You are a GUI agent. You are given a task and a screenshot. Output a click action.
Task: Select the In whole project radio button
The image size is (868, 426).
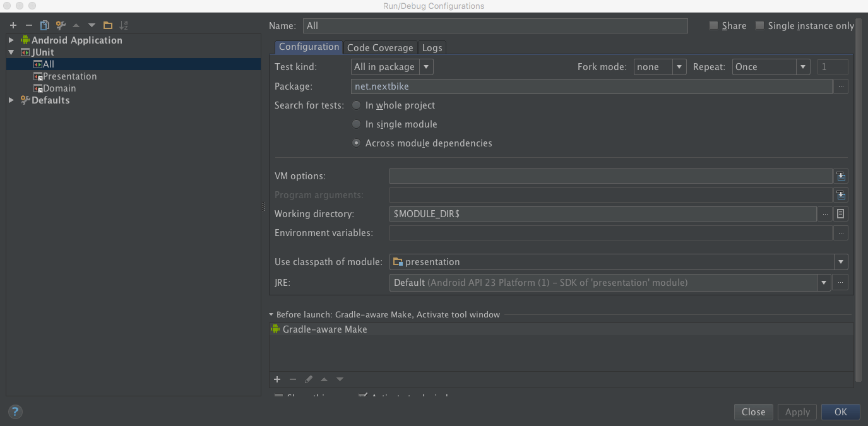tap(356, 105)
